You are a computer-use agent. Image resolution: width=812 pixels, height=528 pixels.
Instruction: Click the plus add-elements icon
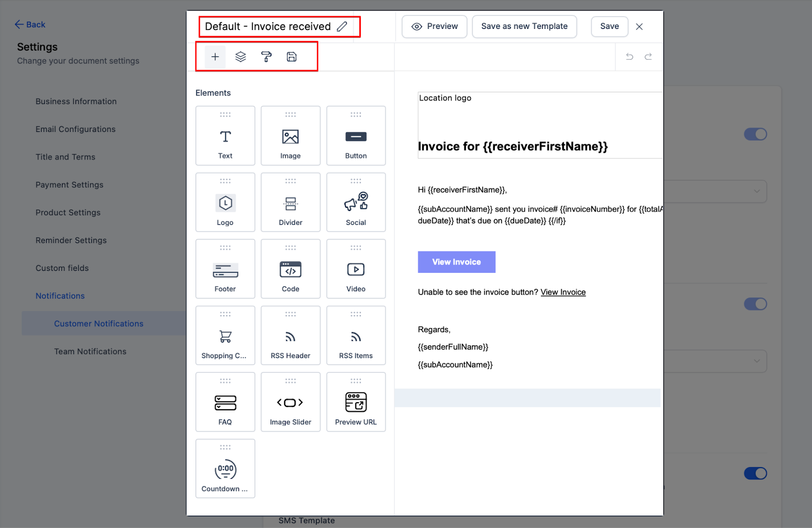(x=215, y=57)
